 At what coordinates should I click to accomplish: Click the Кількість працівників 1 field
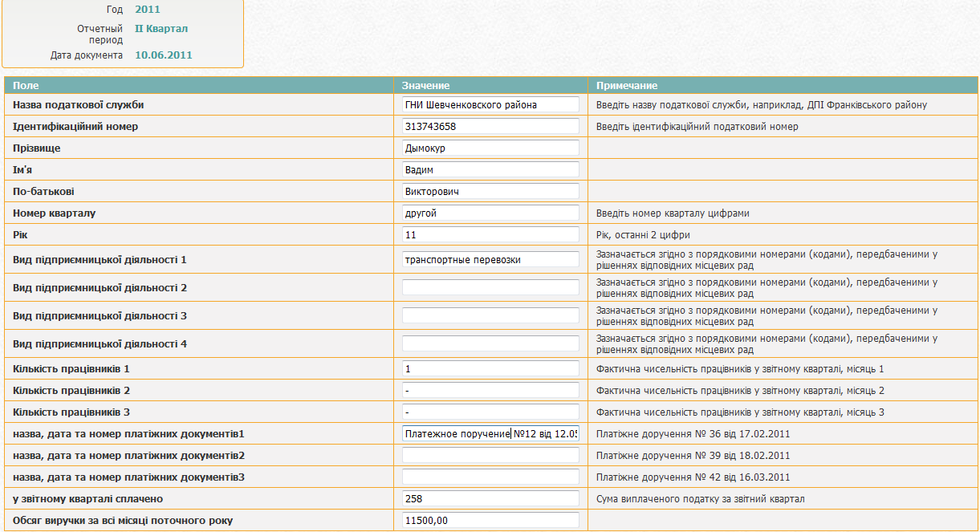click(x=490, y=368)
